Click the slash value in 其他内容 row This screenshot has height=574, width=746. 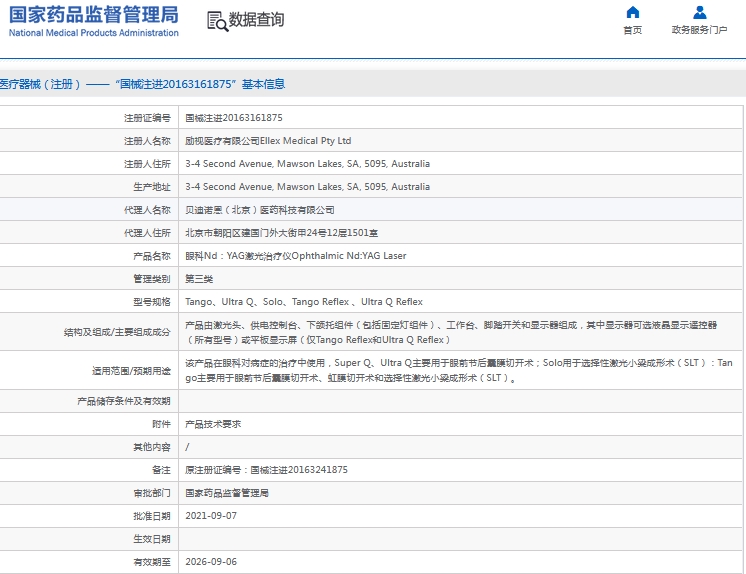pyautogui.click(x=187, y=447)
